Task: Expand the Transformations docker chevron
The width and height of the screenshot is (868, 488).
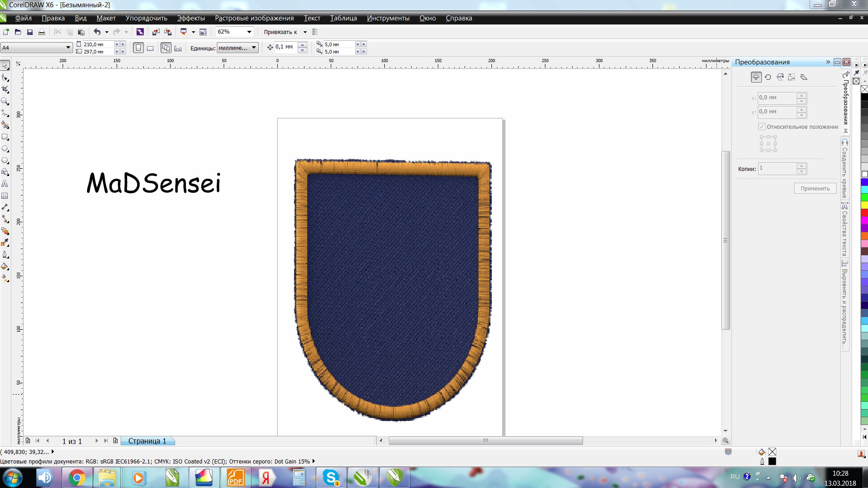Action: [x=828, y=62]
